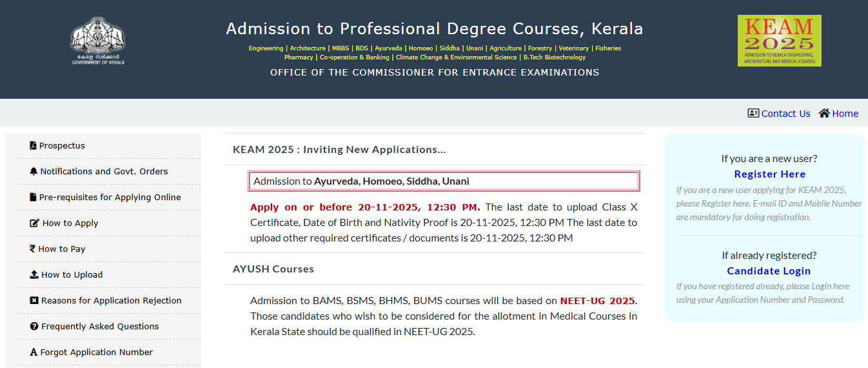Click the Register Here link
Viewport: 868px width, 368px height.
(x=769, y=174)
